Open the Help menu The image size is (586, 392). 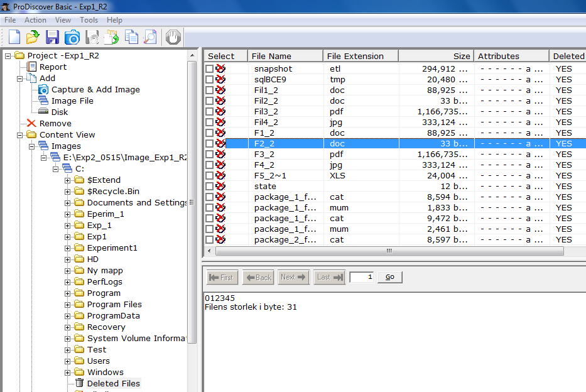pos(114,20)
